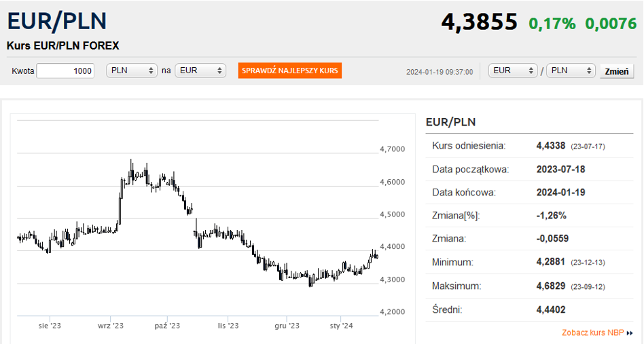Click the current rate 4,3855

tap(479, 22)
